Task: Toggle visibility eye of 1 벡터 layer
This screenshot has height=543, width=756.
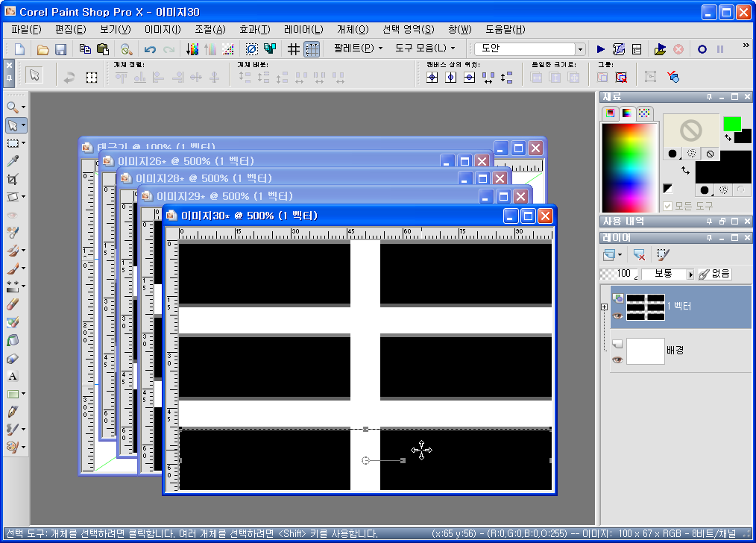Action: 617,316
